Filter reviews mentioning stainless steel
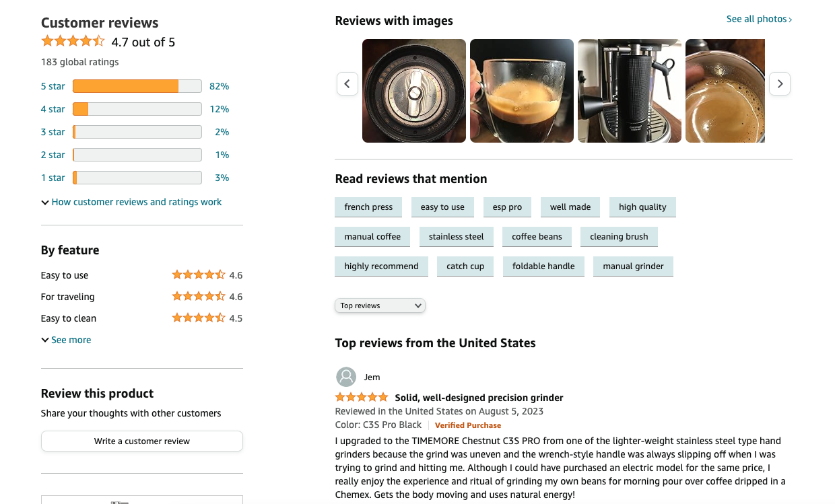 (x=457, y=237)
